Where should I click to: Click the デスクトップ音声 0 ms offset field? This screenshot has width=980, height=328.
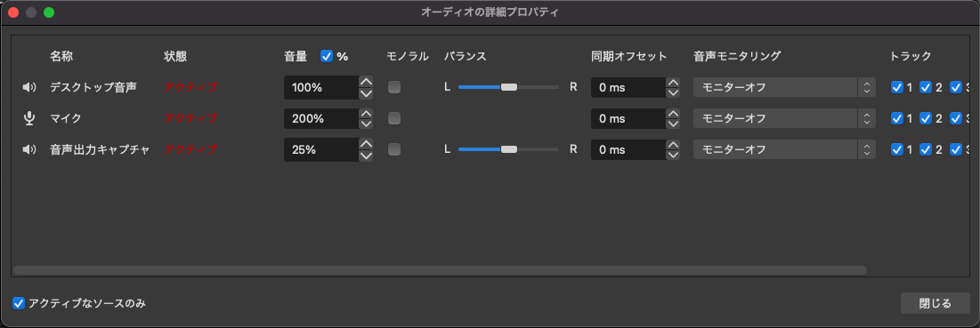point(628,87)
